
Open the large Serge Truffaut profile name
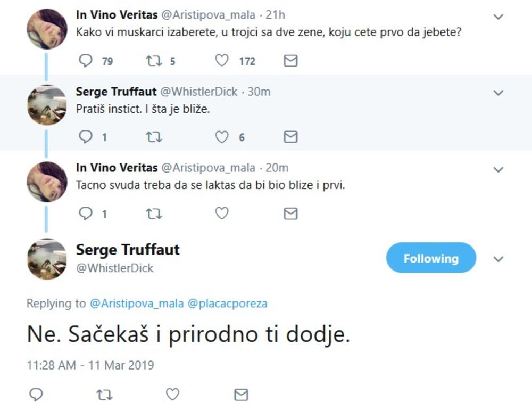pos(128,249)
